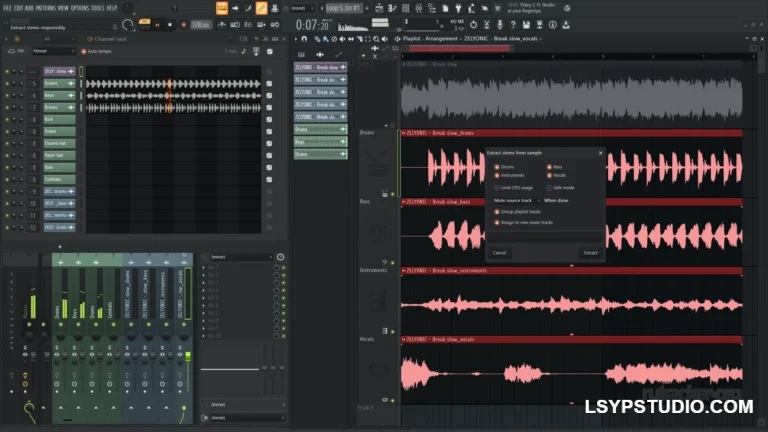Select the ZELYONIC - Break slow clip in picker

pyautogui.click(x=320, y=67)
